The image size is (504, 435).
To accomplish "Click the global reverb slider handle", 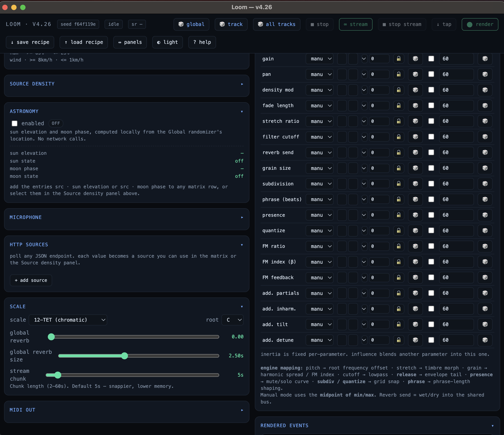I will tap(51, 337).
